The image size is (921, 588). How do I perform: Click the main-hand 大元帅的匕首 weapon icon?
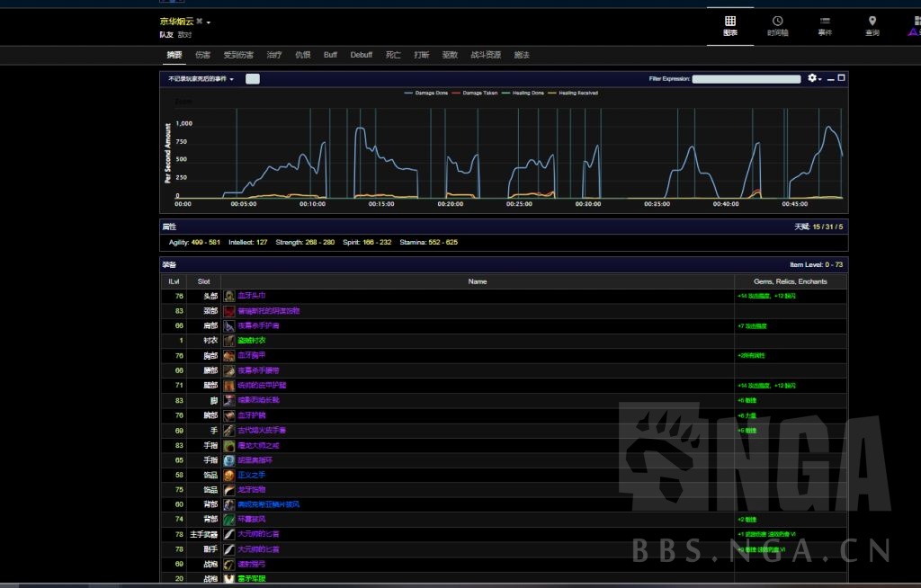[x=230, y=534]
